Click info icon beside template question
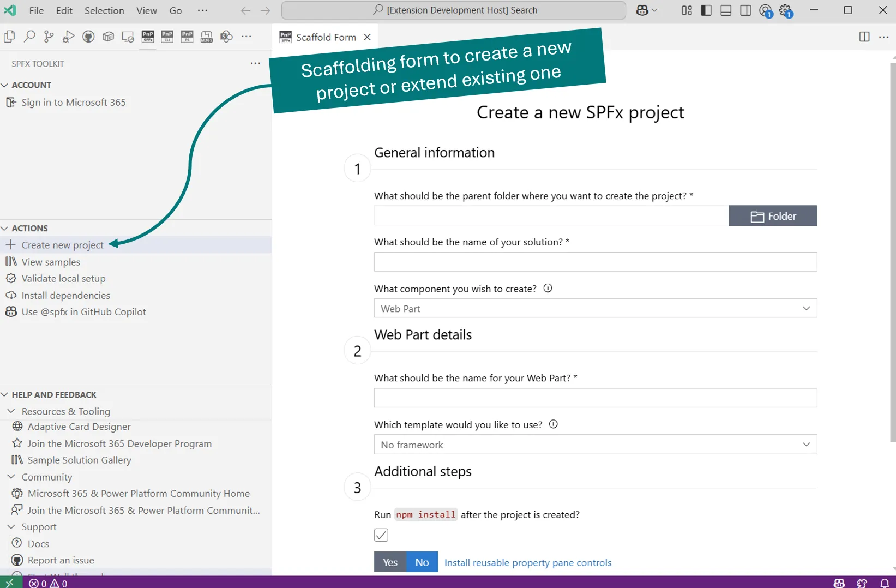Image resolution: width=896 pixels, height=588 pixels. [x=554, y=424]
